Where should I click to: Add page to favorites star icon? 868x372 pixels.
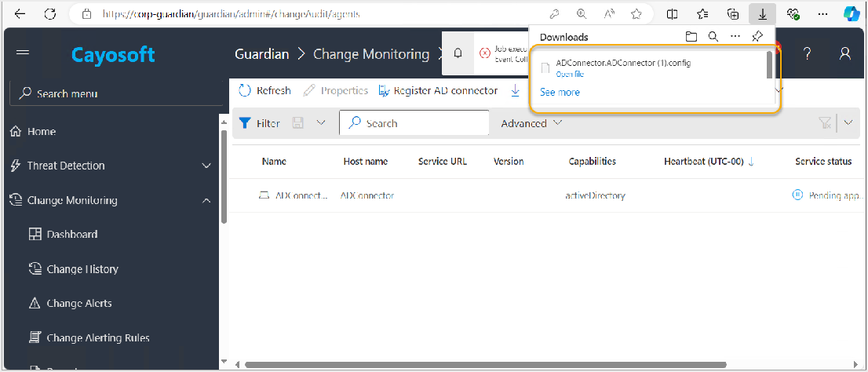pyautogui.click(x=636, y=14)
